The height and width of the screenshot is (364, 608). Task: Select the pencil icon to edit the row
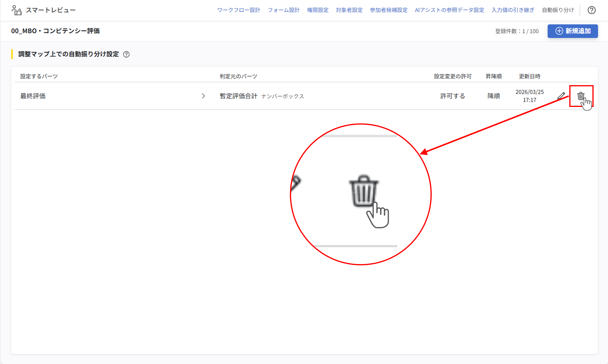click(x=562, y=96)
